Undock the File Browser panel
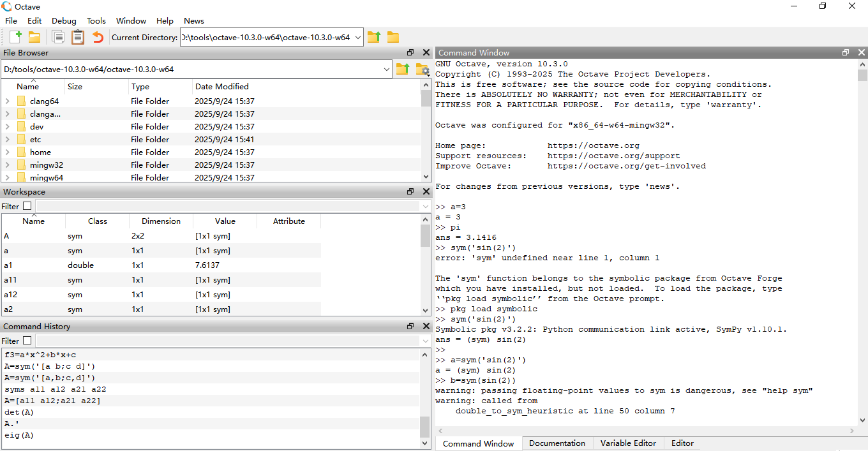 (410, 53)
